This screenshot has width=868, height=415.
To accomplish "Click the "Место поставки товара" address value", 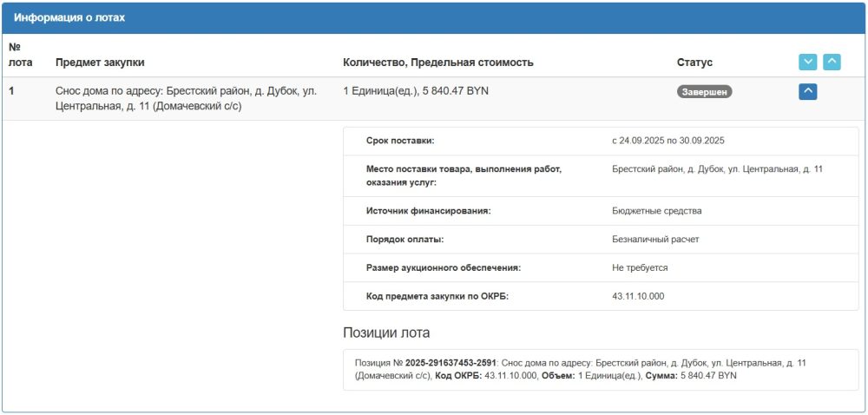I will coord(717,168).
